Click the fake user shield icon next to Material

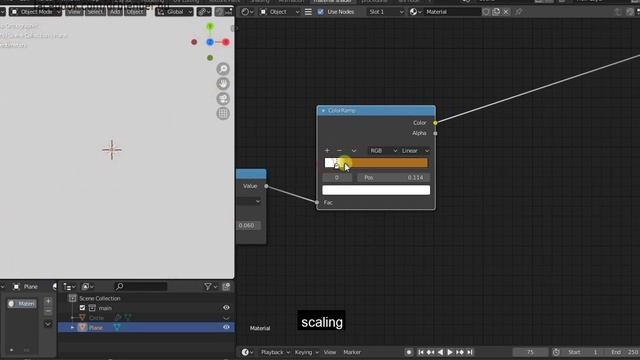tap(486, 12)
